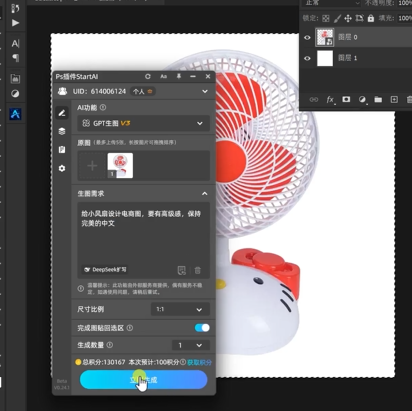Lock image pixels brush icon

click(x=337, y=18)
